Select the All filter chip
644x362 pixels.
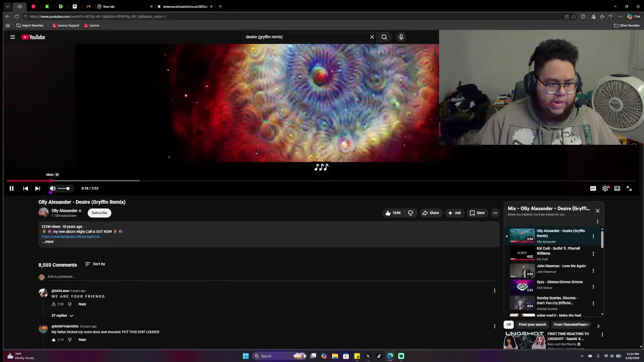509,325
